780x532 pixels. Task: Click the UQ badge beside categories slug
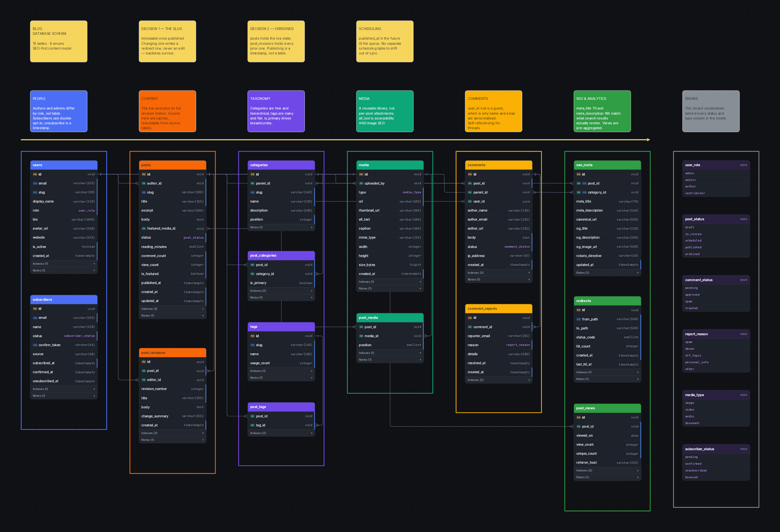point(252,193)
